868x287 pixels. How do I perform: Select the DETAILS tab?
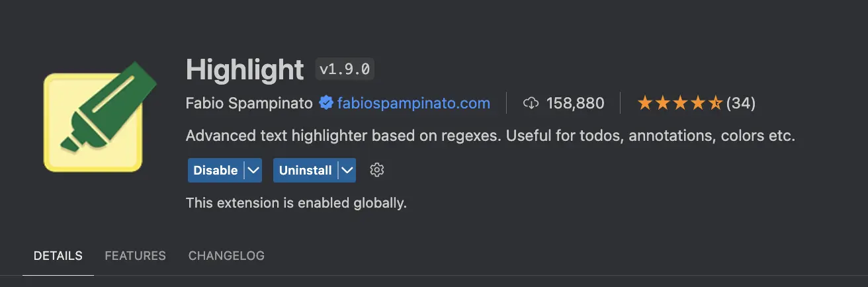tap(58, 255)
